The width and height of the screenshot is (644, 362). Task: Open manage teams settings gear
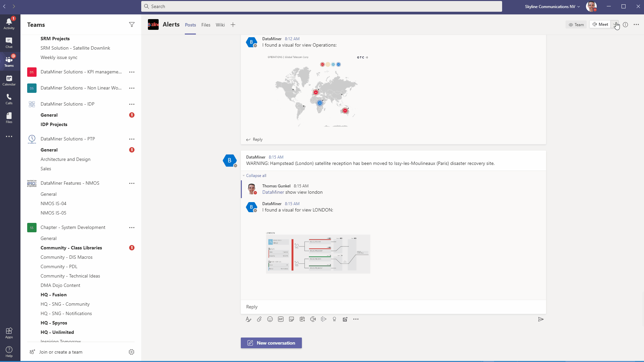point(131,352)
